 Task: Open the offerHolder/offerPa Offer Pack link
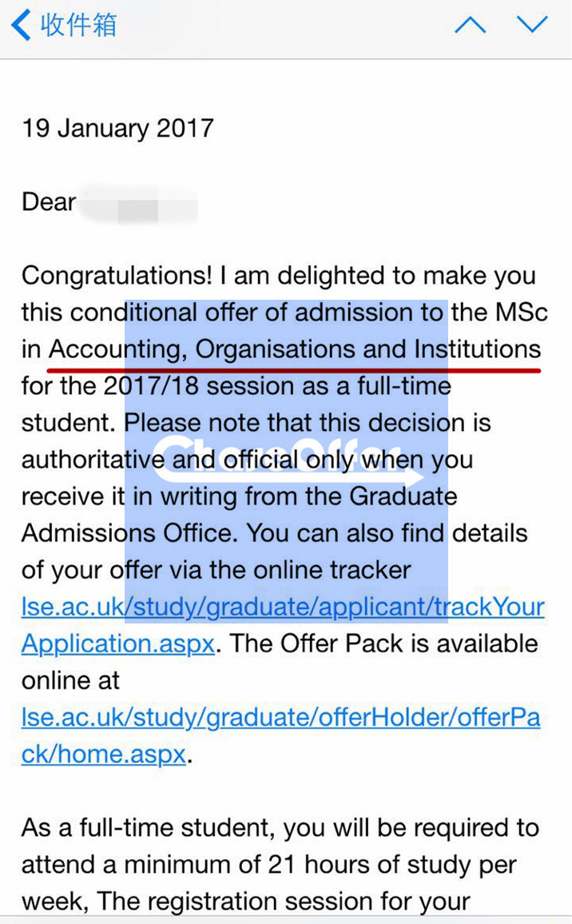[281, 717]
